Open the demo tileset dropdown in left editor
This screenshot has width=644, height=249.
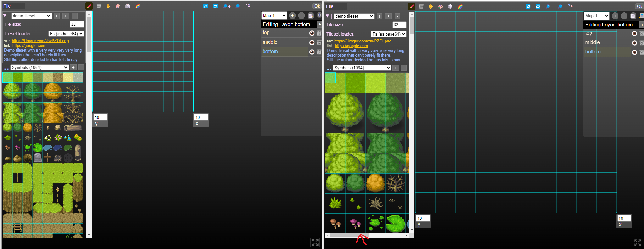coord(31,16)
